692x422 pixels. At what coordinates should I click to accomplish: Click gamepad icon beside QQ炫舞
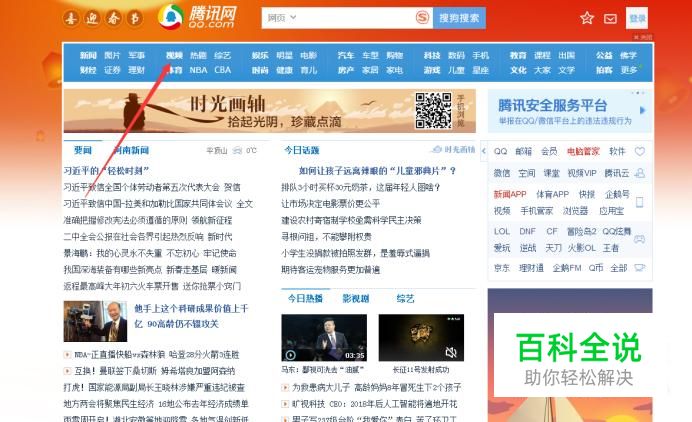point(639,239)
